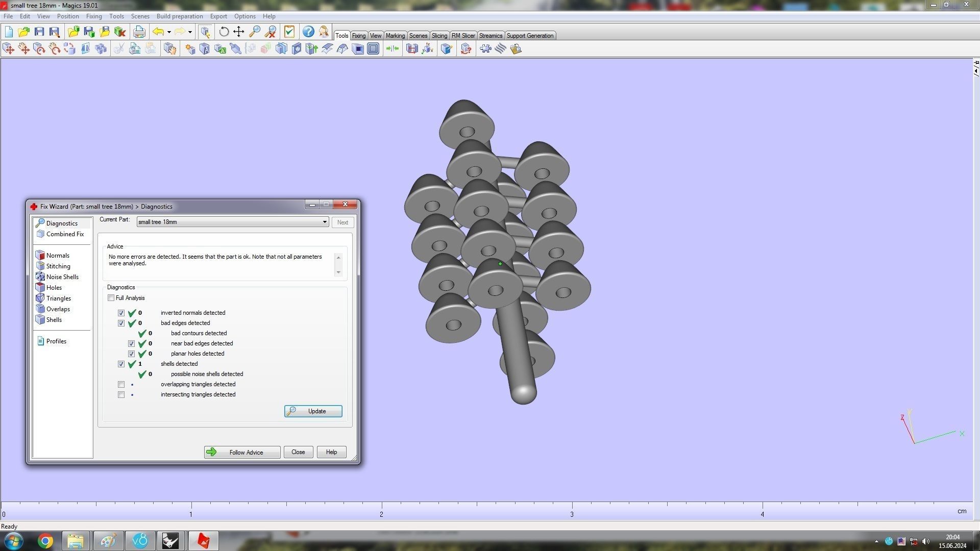The image size is (980, 551).
Task: Click the Undo arrow icon
Action: [158, 32]
